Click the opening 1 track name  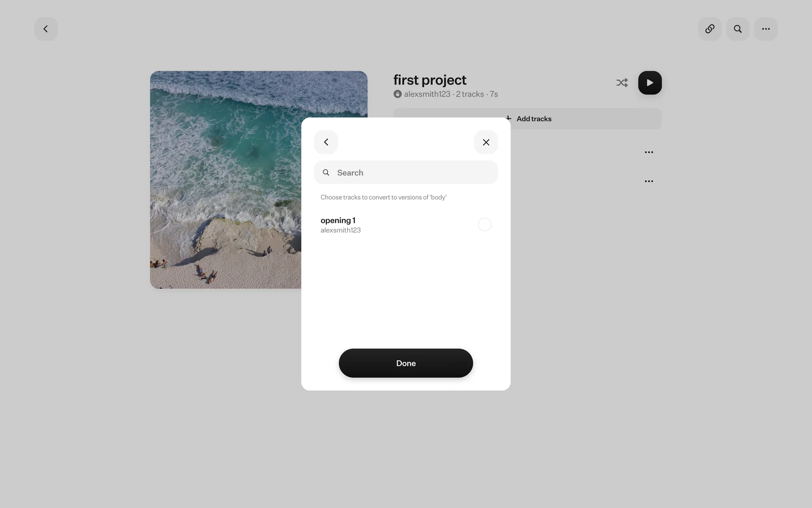[x=338, y=220]
